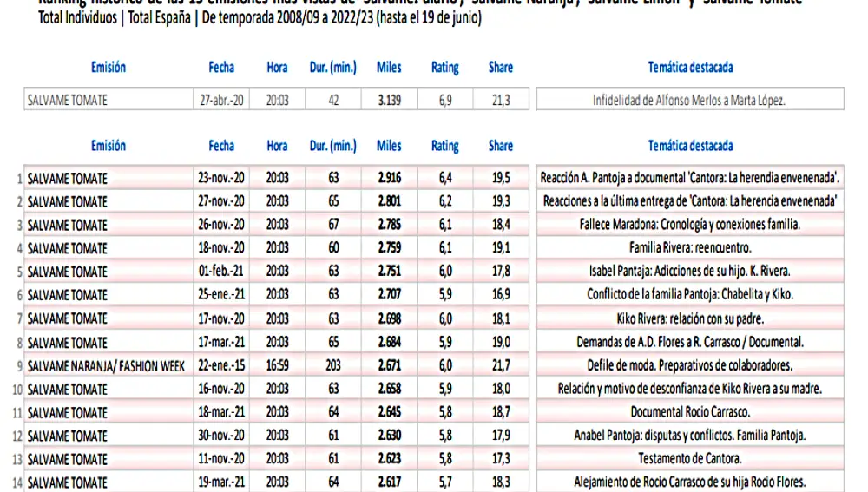Click the topic 'Testamento de Cantora.'
868x492 pixels.
690,458
